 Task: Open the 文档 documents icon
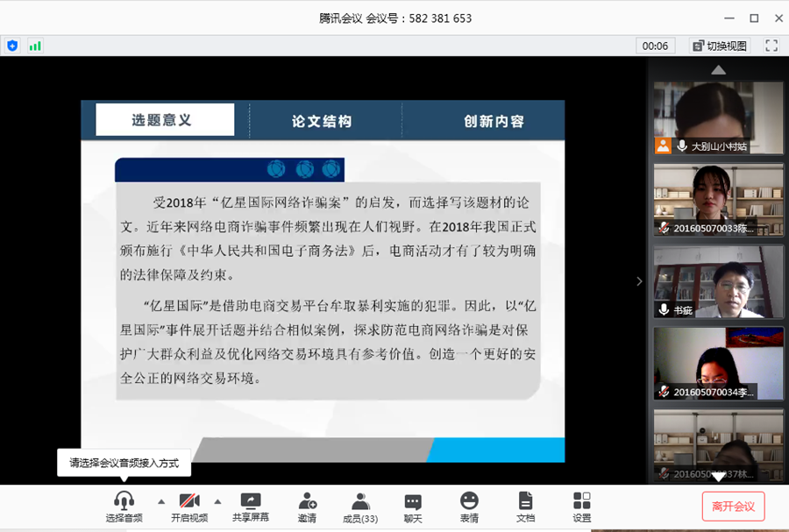[x=525, y=507]
